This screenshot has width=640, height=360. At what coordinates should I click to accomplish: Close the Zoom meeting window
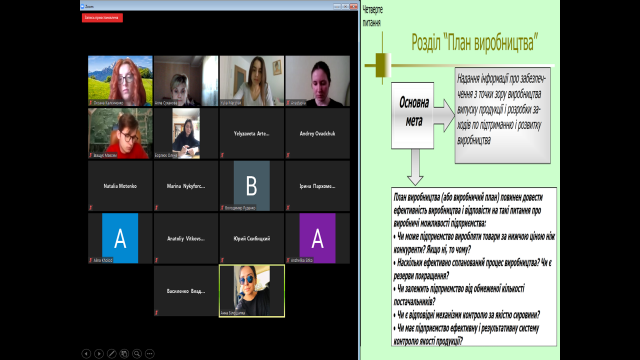click(353, 6)
